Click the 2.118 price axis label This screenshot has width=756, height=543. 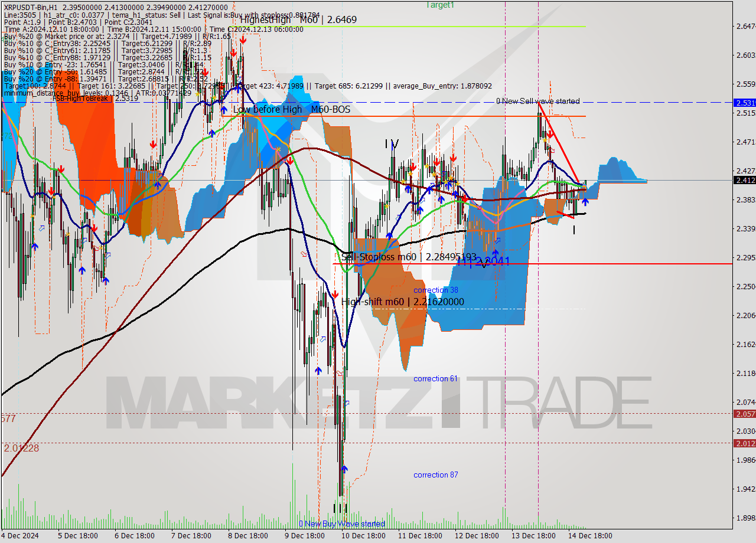745,374
